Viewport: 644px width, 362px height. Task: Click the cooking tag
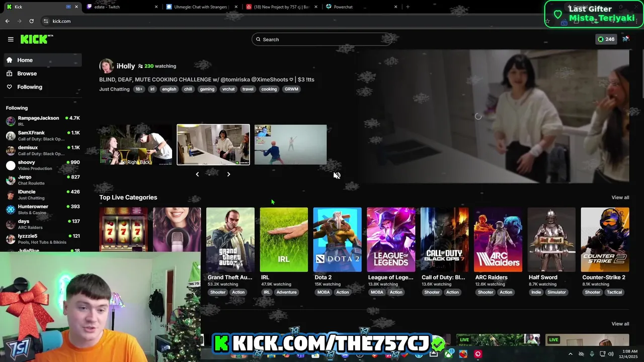click(269, 89)
